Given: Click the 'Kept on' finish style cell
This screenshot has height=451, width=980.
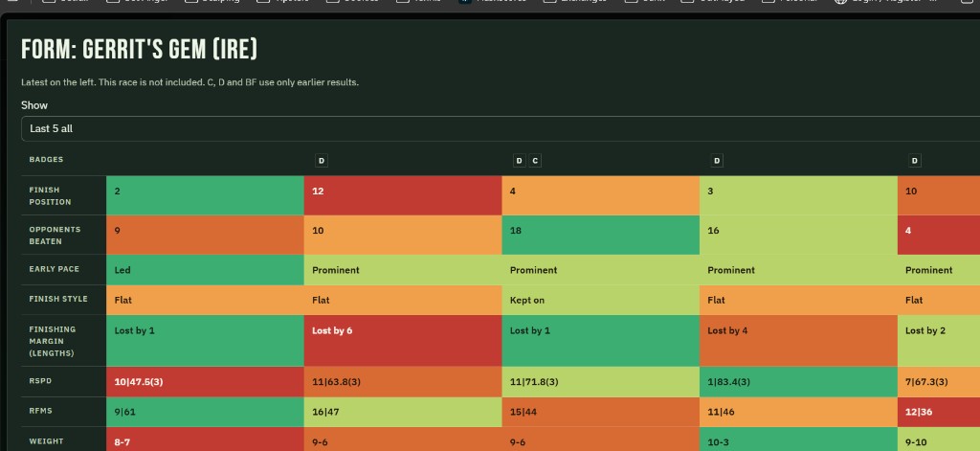Looking at the screenshot, I should [x=601, y=300].
